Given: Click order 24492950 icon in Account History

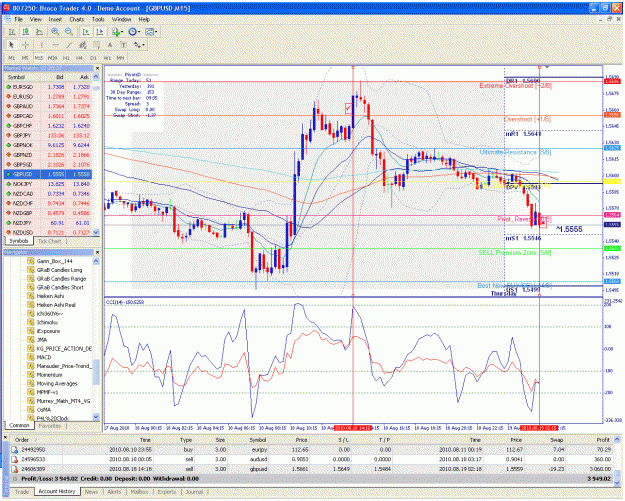Looking at the screenshot, I should (x=14, y=450).
